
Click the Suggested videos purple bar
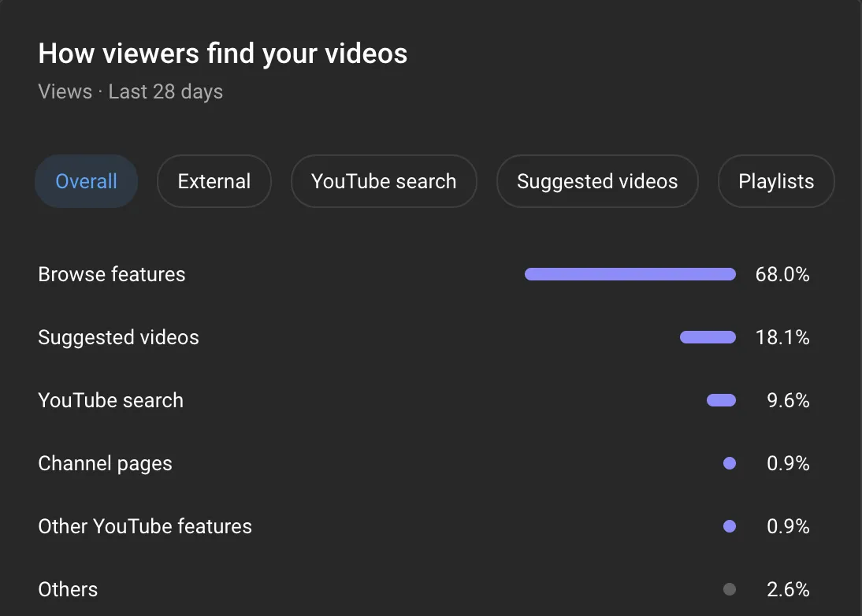(x=708, y=337)
